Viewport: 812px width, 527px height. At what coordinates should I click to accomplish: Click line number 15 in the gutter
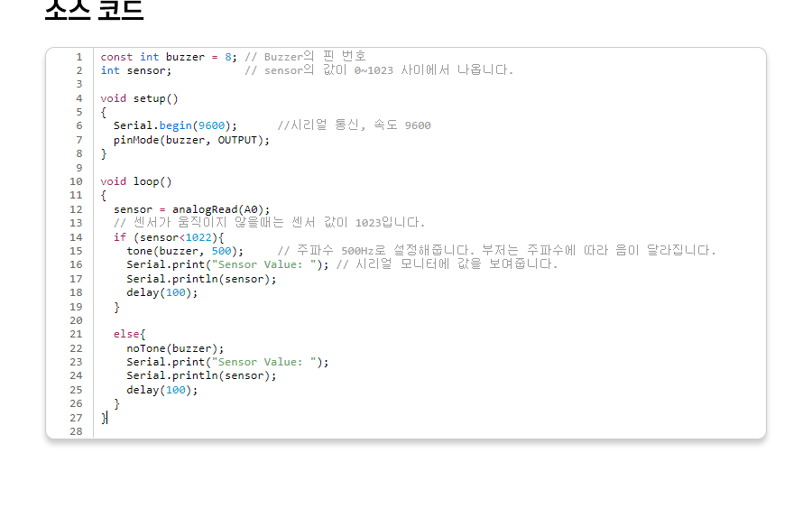pyautogui.click(x=76, y=251)
